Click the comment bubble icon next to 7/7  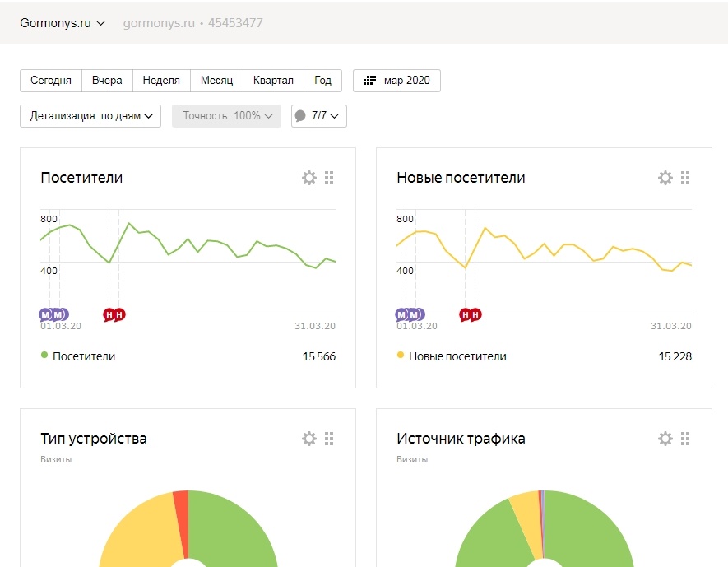coord(300,116)
